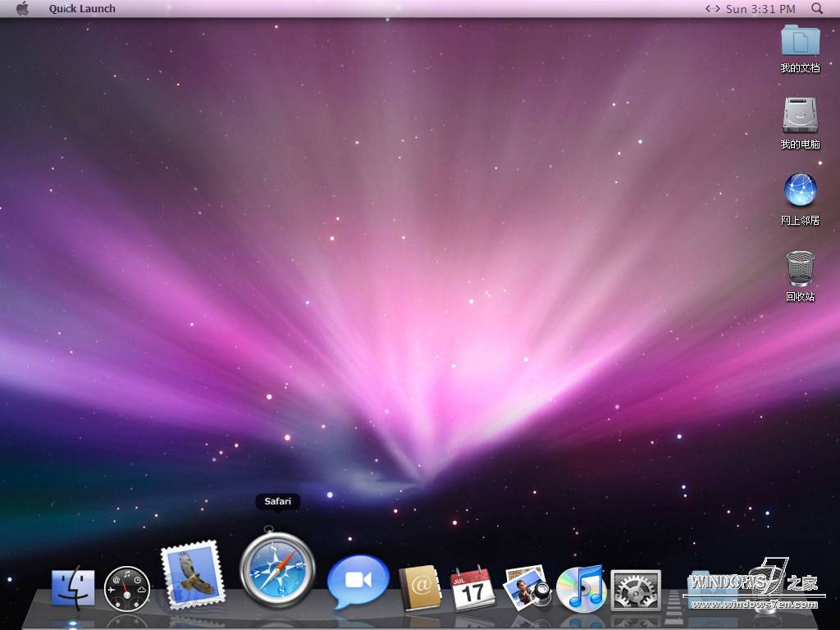Image resolution: width=840 pixels, height=630 pixels.
Task: Select the Finder smiley icon
Action: (x=72, y=588)
